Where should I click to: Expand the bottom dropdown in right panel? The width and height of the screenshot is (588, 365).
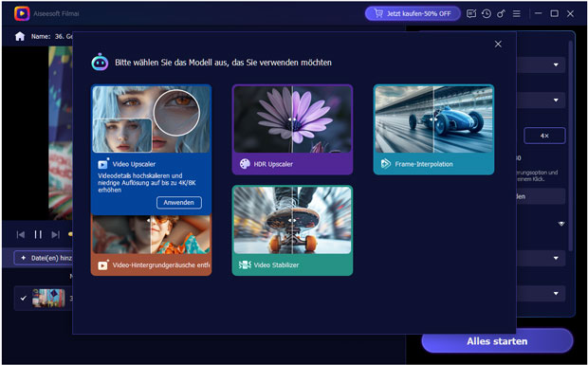tap(556, 294)
